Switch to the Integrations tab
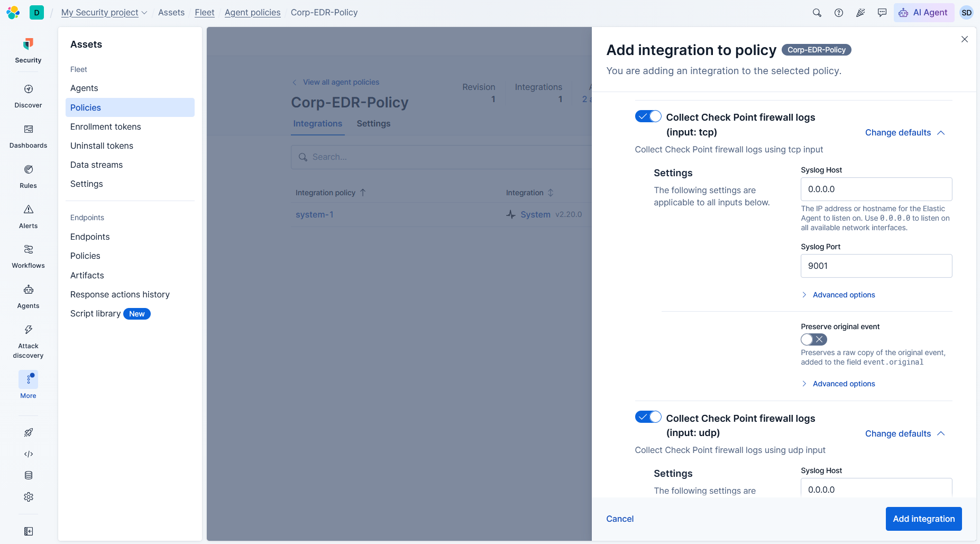 click(318, 124)
